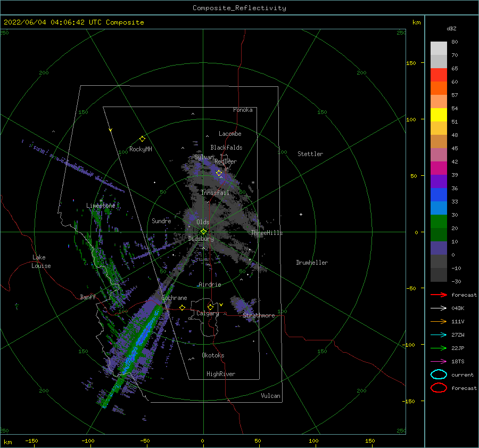
Task: Pick the bright yellow 54 dBZ swatch
Action: tap(439, 115)
